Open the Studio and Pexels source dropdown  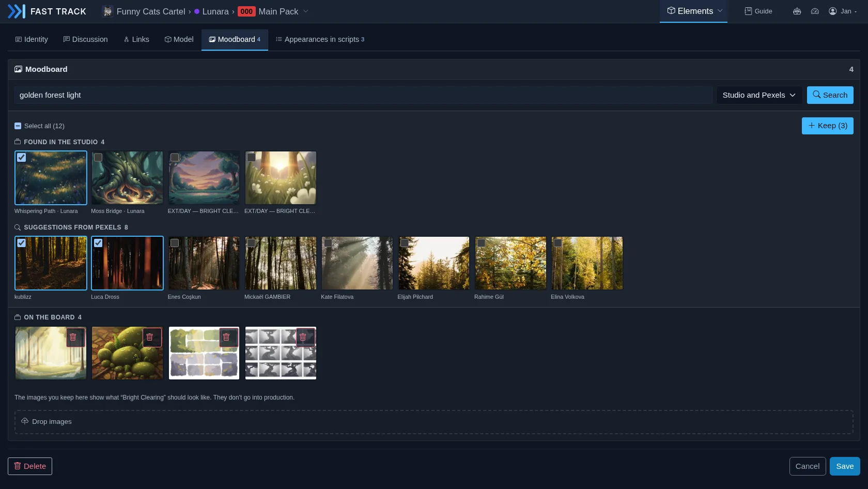click(759, 95)
